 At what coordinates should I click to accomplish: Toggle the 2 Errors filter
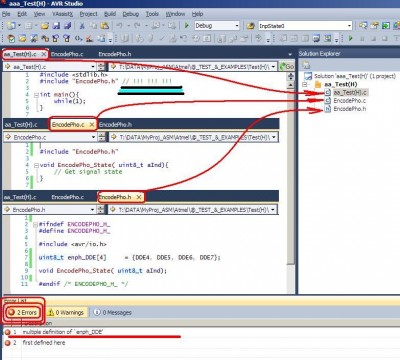[23, 312]
